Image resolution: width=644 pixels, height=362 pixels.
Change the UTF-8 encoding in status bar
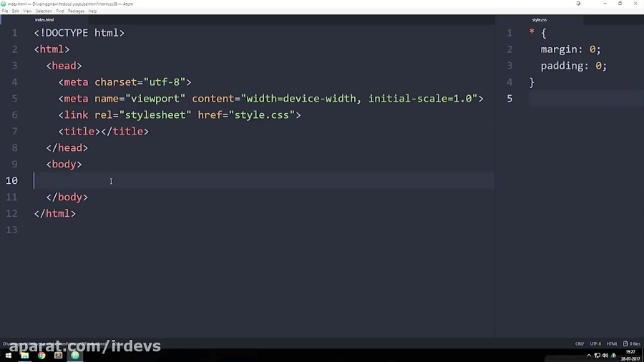click(595, 343)
